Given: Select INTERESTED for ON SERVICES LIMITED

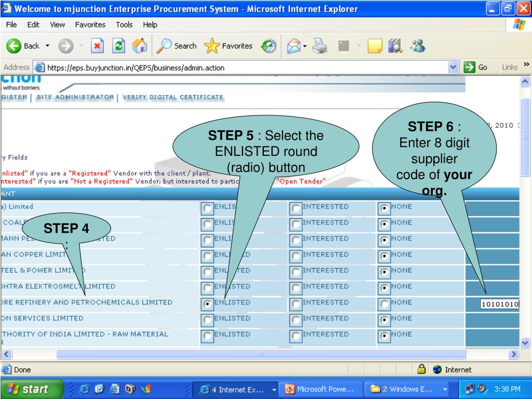Looking at the screenshot, I should [x=296, y=320].
